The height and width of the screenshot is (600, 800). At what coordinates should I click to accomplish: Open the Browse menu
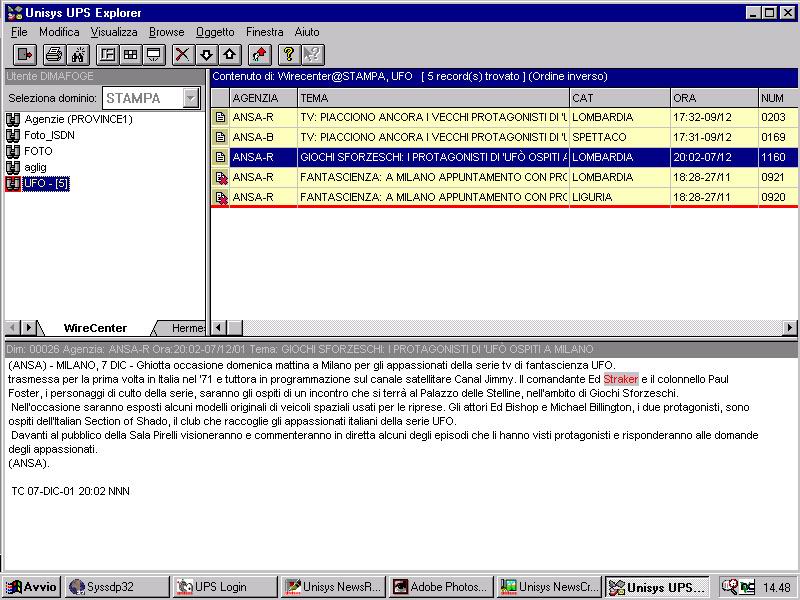click(x=166, y=32)
